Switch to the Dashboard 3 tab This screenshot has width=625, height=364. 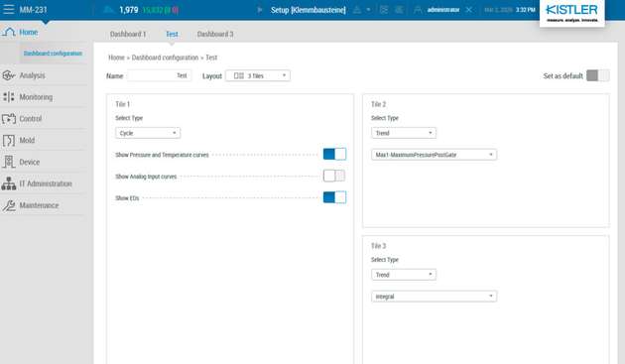215,34
